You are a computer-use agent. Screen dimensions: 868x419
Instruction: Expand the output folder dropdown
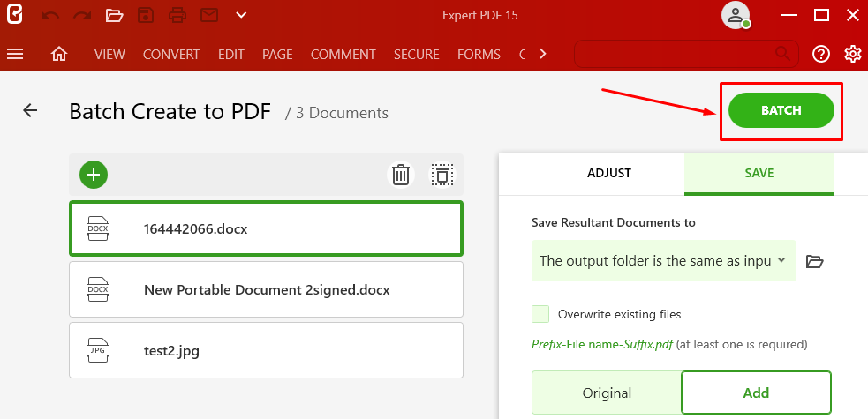(x=781, y=260)
